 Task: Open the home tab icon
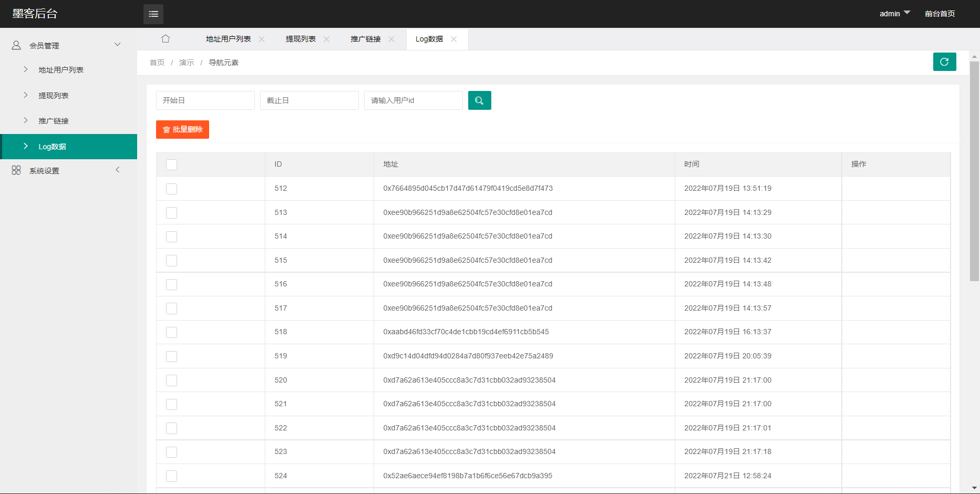[x=166, y=39]
